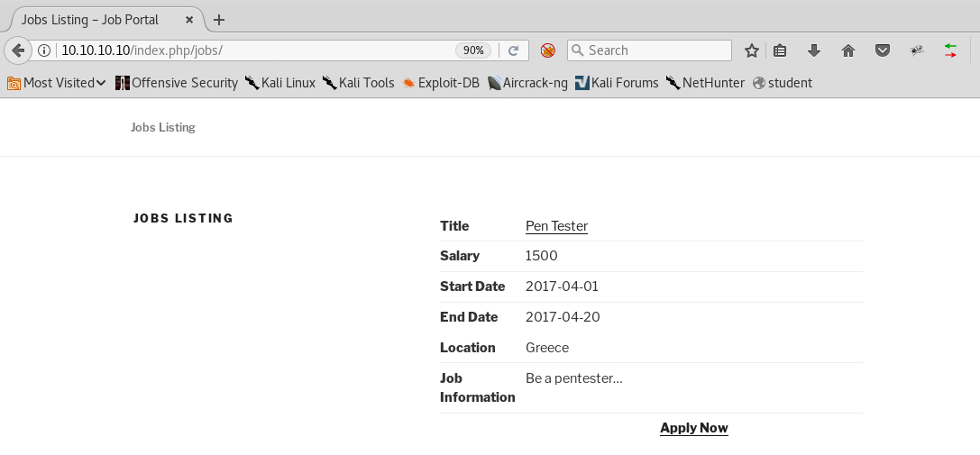Click the 90% zoom level indicator

click(473, 50)
